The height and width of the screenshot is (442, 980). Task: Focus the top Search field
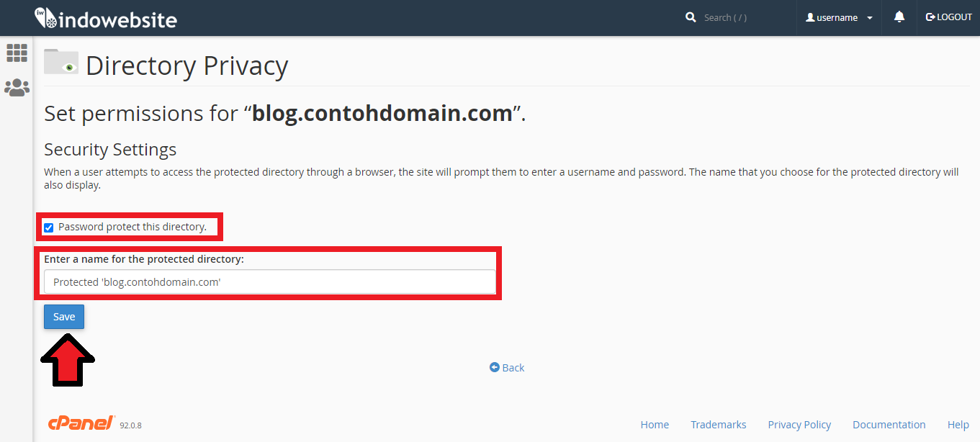click(x=742, y=17)
